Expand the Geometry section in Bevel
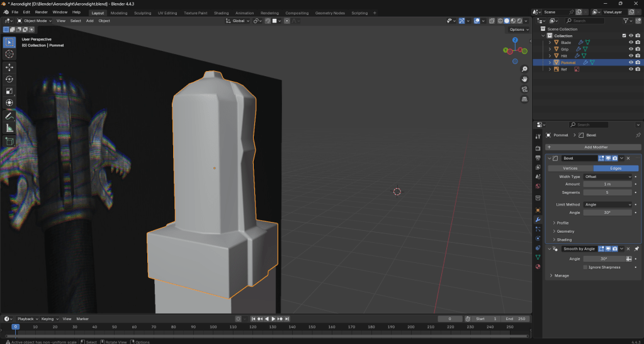Image resolution: width=644 pixels, height=344 pixels. [565, 231]
